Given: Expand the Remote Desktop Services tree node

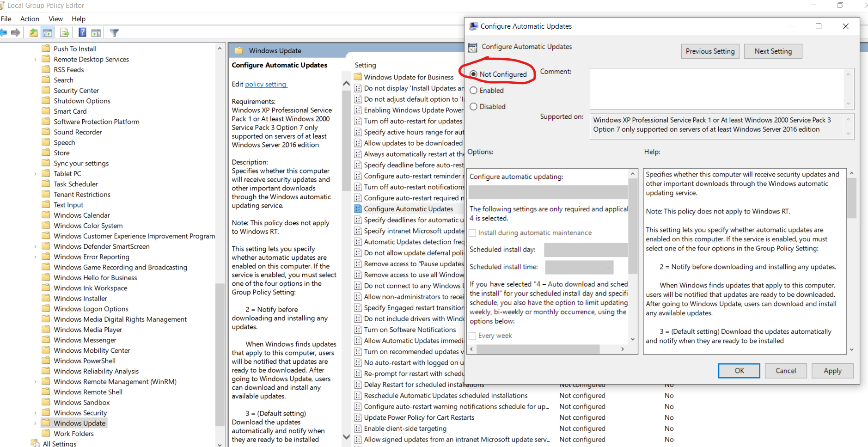Looking at the screenshot, I should tap(36, 59).
